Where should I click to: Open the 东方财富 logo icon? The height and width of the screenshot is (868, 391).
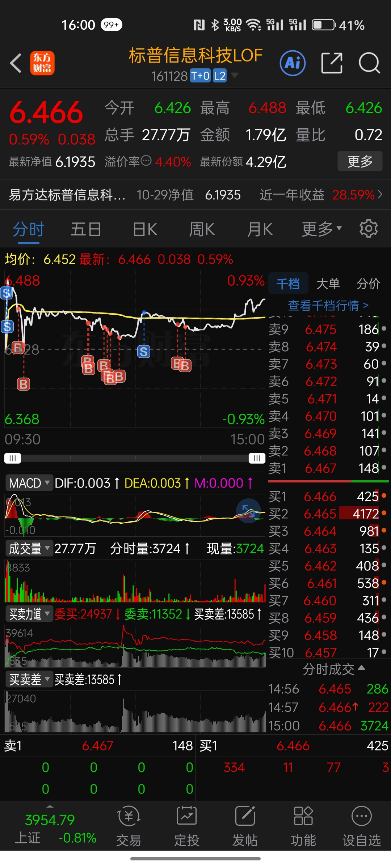[x=42, y=63]
